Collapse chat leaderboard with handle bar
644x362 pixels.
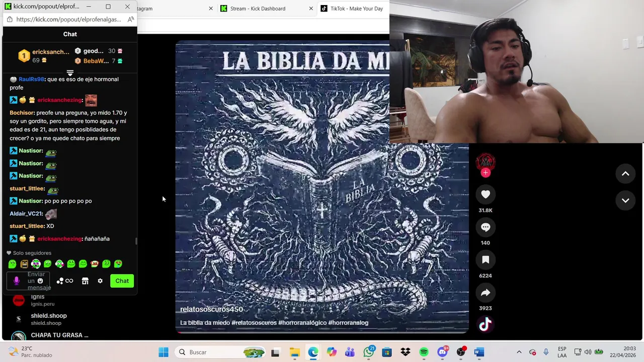point(70,73)
